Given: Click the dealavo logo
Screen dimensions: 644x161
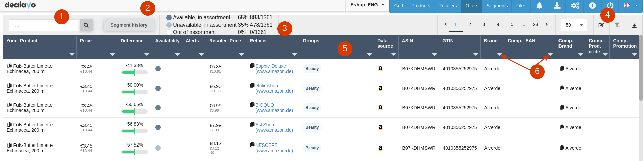Looking at the screenshot, I should click(x=20, y=5).
